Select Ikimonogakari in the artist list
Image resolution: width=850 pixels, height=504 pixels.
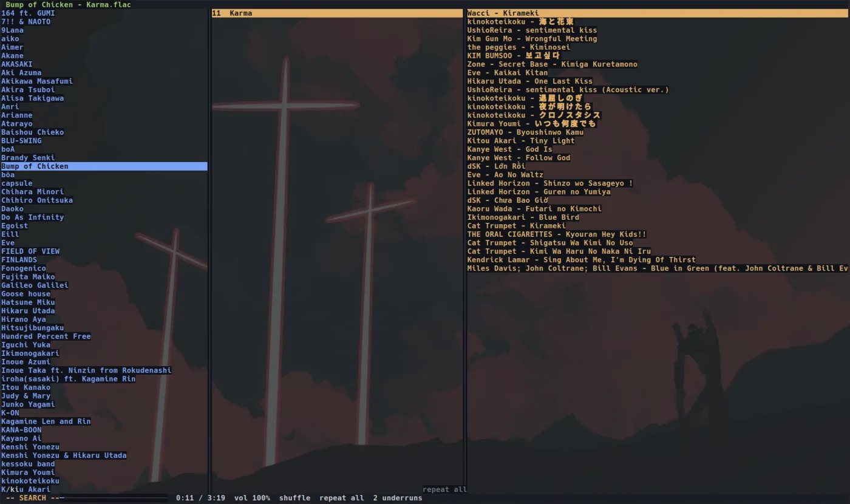(x=30, y=353)
